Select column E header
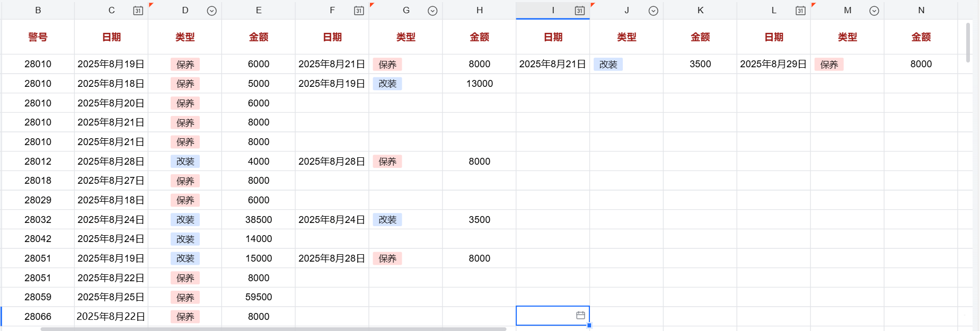The width and height of the screenshot is (980, 331). pos(259,10)
